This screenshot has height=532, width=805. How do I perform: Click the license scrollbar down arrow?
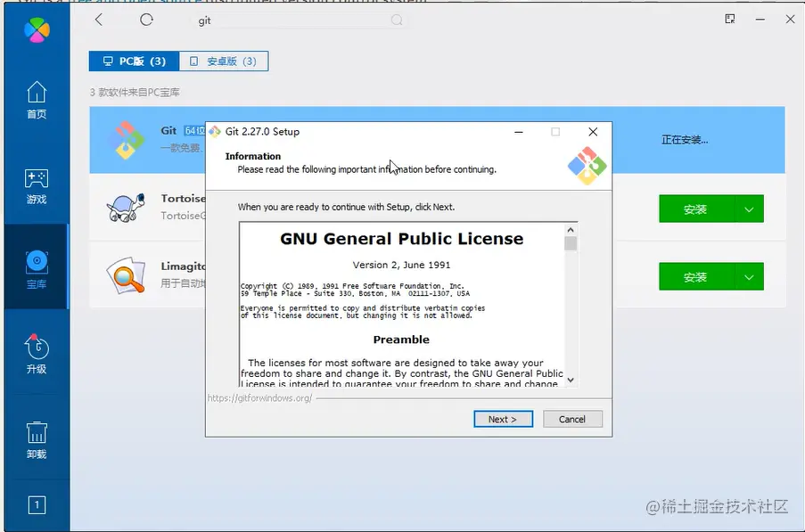[571, 381]
